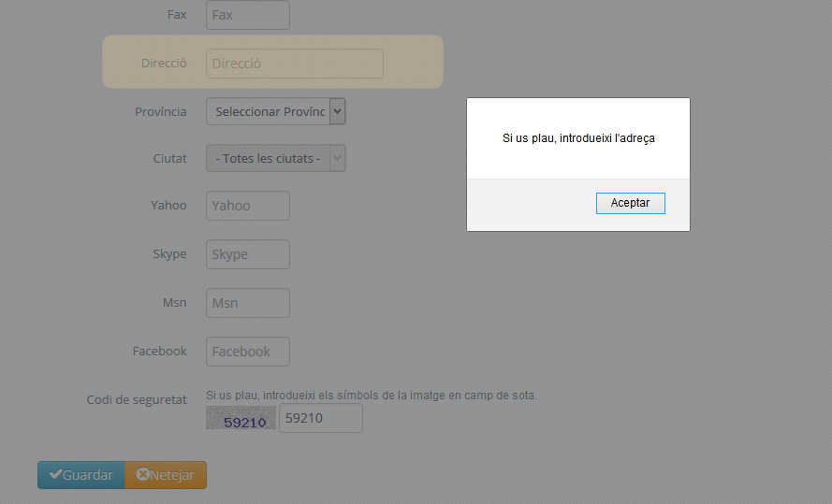Screen dimensions: 832x504
Task: Click the "Yahoo" label
Action: click(168, 205)
